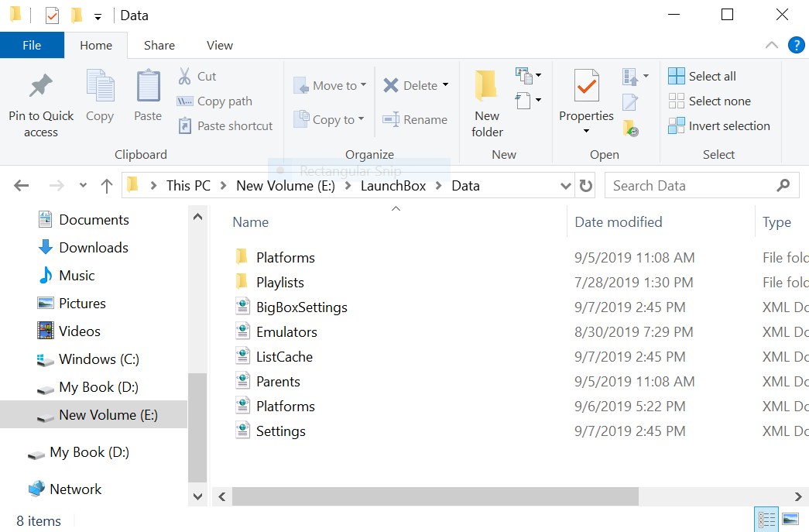Switch to Large icons view layout
This screenshot has height=532, width=809.
click(x=790, y=519)
